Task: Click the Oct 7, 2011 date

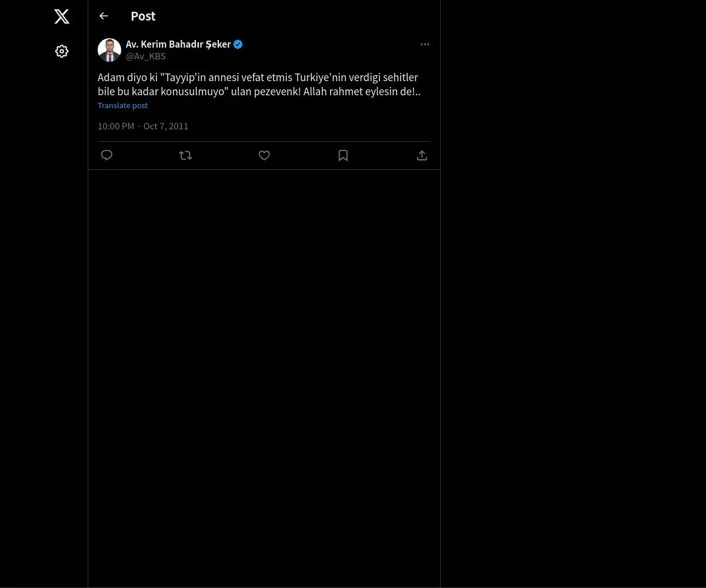Action: click(x=166, y=126)
